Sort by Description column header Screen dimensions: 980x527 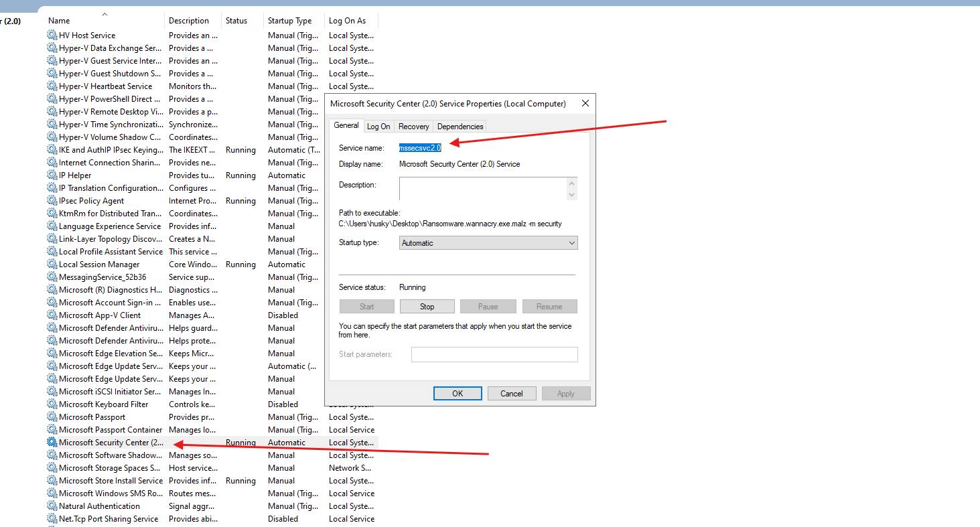(x=193, y=21)
